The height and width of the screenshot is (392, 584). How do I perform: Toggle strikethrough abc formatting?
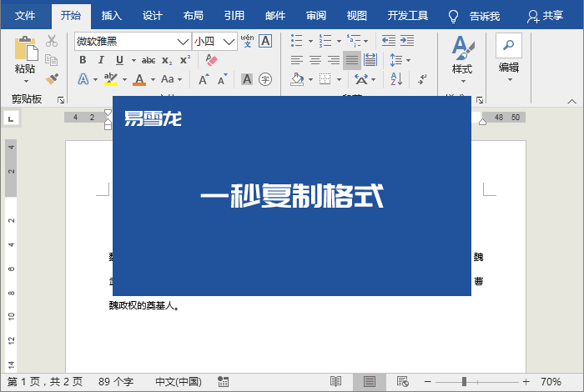pos(149,60)
